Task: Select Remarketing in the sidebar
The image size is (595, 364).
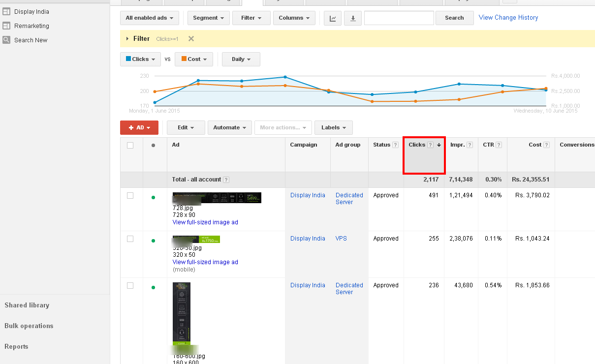Action: pyautogui.click(x=31, y=26)
